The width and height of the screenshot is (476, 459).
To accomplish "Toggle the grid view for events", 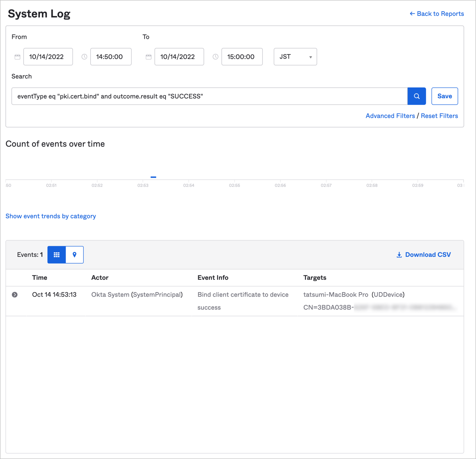I will tap(56, 255).
